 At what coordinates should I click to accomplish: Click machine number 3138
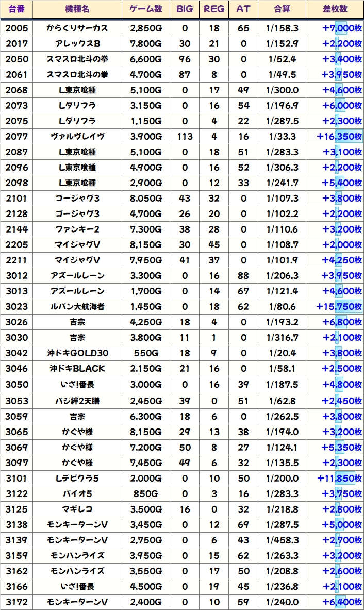(x=16, y=525)
